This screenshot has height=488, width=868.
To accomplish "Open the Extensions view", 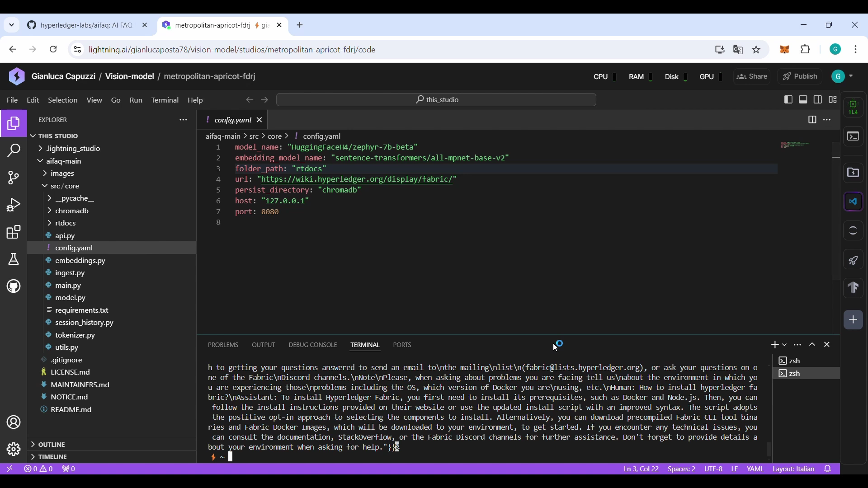I will [x=14, y=233].
